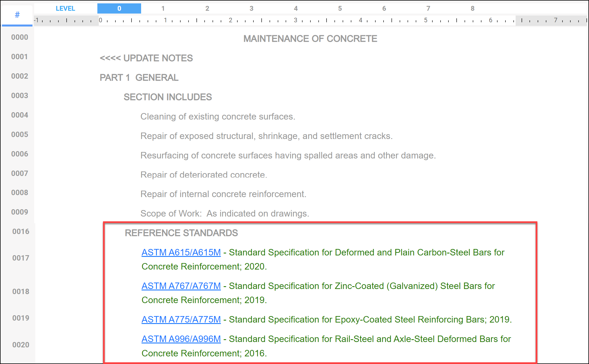Select level 0 in the level bar
Screen dimensions: 589x364
point(119,8)
